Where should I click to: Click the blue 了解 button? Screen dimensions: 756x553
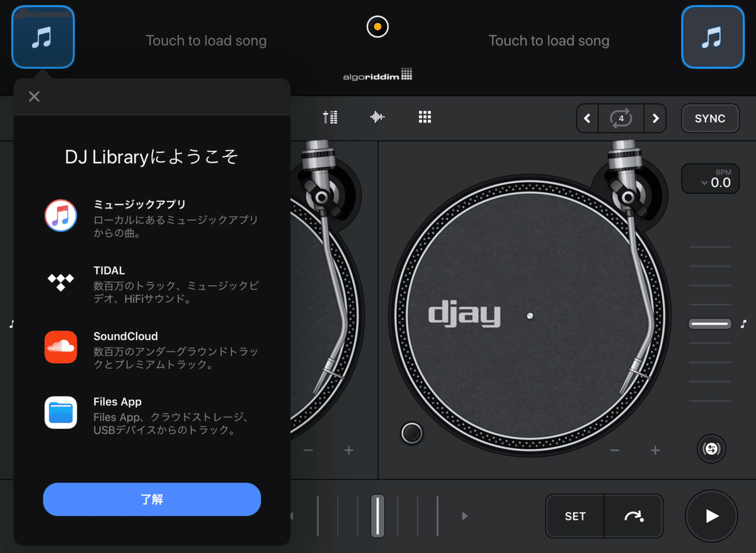click(x=152, y=499)
